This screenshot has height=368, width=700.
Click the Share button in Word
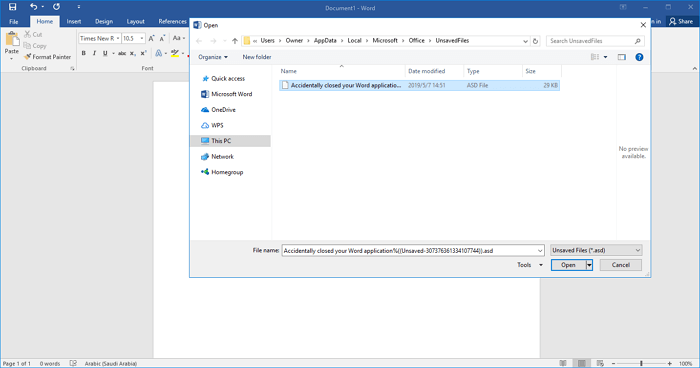(x=681, y=21)
